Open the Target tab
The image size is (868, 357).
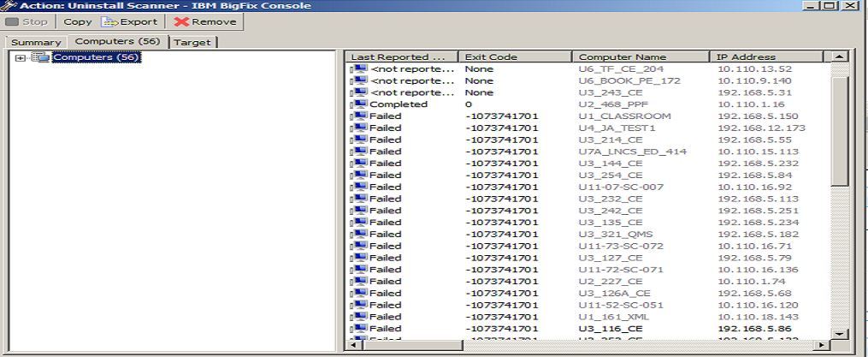pos(193,42)
